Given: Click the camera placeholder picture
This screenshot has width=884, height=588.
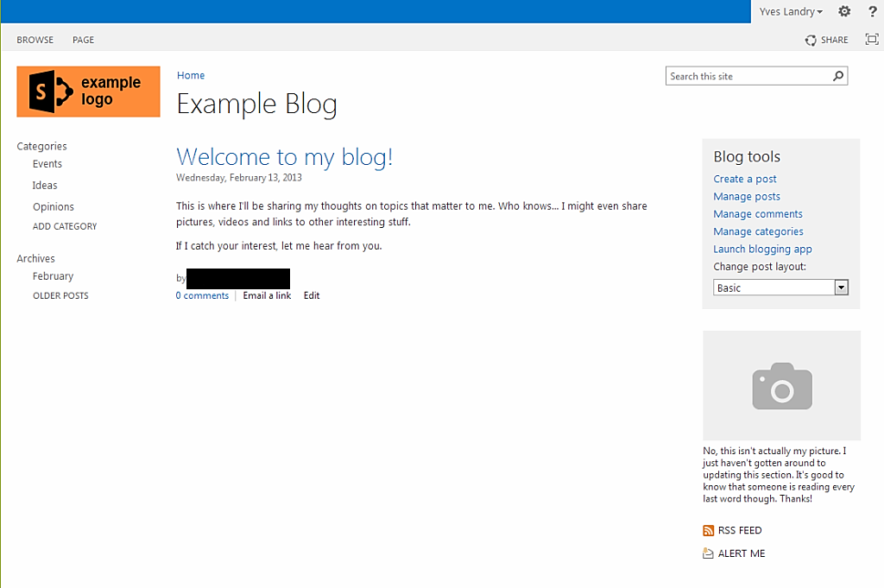Looking at the screenshot, I should [781, 385].
